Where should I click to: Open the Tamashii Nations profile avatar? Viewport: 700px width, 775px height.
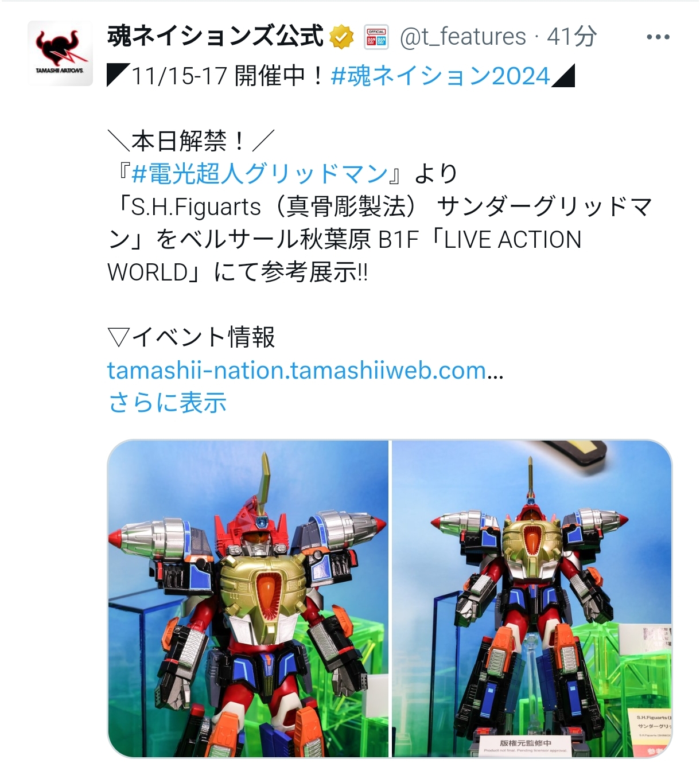[60, 53]
